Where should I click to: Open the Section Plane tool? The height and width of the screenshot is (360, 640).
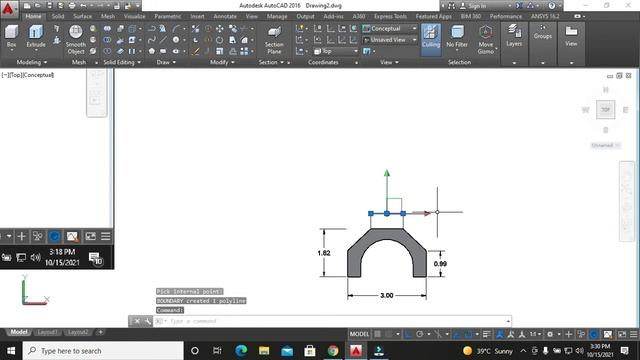(x=274, y=40)
